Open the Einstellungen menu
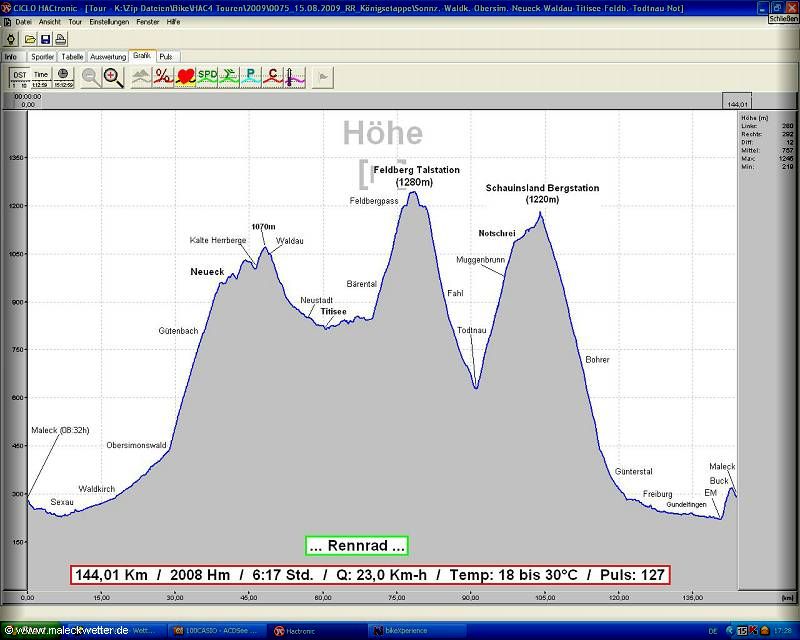Screen dimensions: 800x640 (109, 21)
